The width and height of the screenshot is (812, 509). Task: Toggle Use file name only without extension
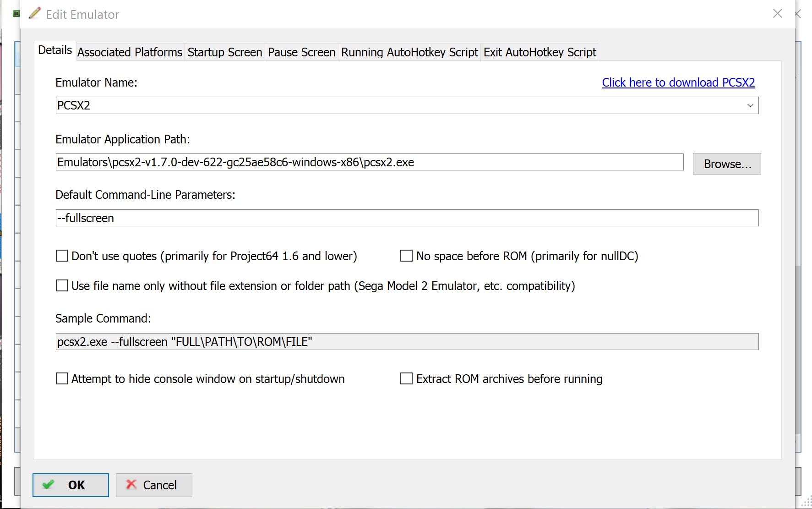click(x=62, y=285)
